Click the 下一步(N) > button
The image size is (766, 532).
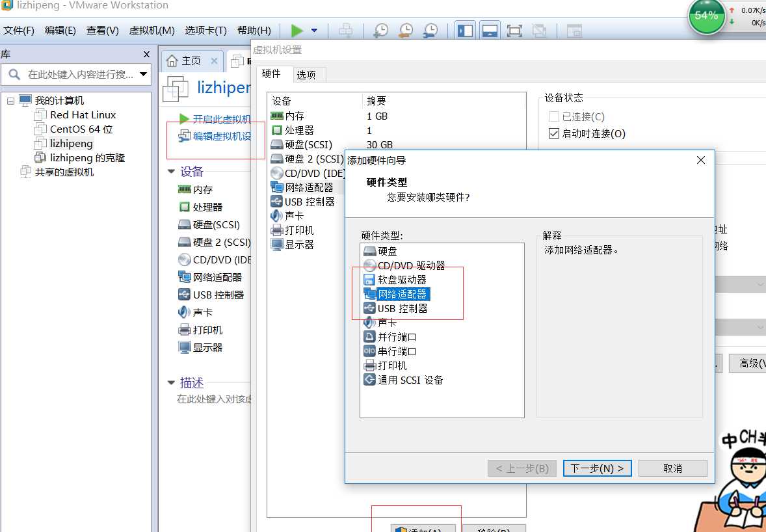click(597, 468)
